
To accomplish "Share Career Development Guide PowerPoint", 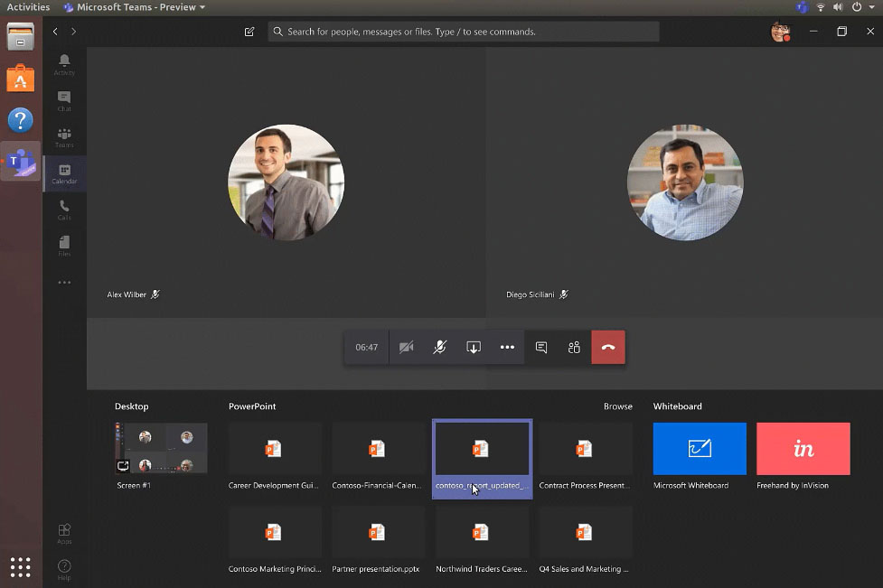I will pos(274,456).
